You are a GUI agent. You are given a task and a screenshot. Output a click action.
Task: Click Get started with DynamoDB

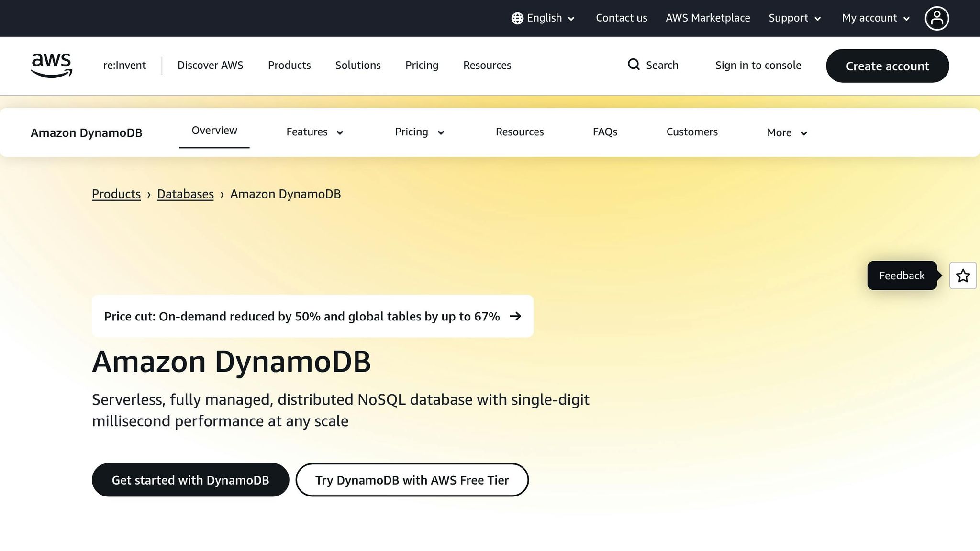point(190,480)
